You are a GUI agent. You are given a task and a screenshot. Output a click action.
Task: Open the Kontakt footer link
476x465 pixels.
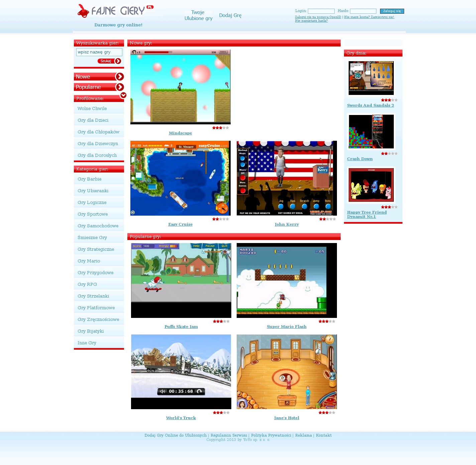[324, 435]
